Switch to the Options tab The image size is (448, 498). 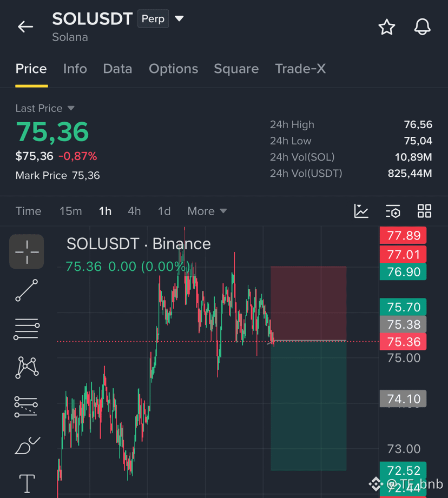pos(174,69)
